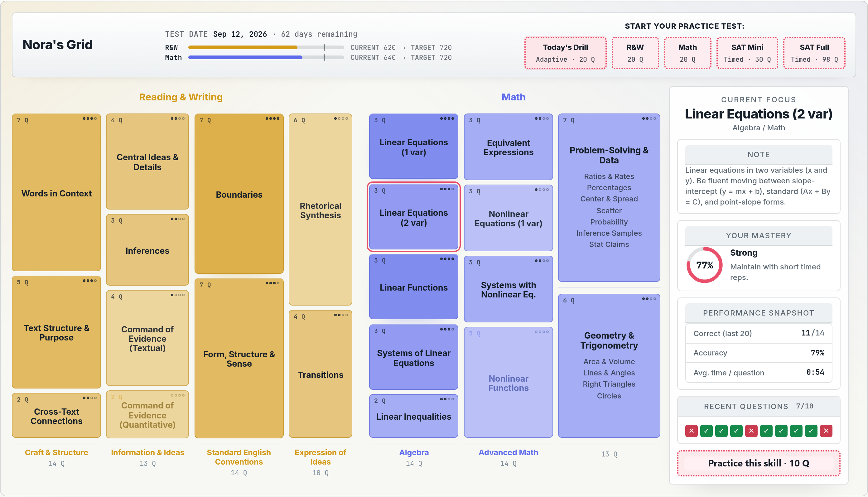The width and height of the screenshot is (868, 497).
Task: Click the R&W score progress bar
Action: click(x=266, y=47)
